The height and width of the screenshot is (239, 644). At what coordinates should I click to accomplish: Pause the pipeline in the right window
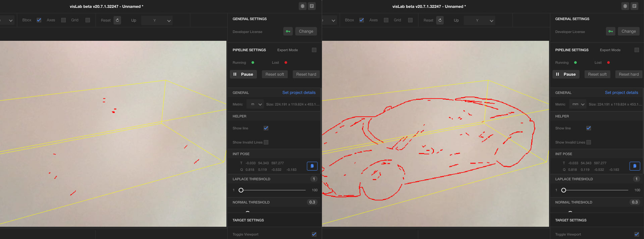pos(566,74)
